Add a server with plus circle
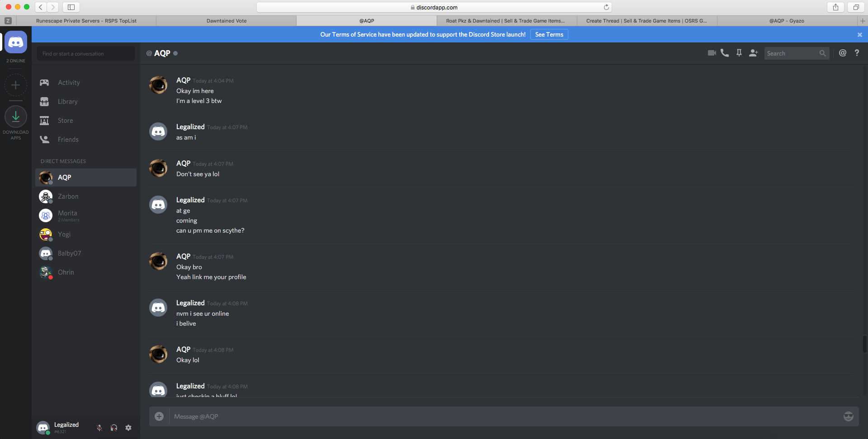The height and width of the screenshot is (439, 868). [x=16, y=85]
